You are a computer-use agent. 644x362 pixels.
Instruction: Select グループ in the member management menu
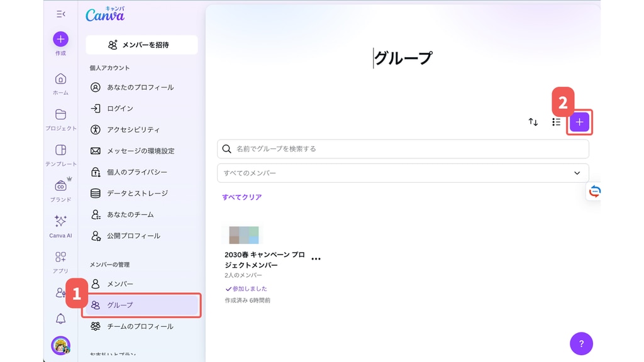click(x=143, y=305)
